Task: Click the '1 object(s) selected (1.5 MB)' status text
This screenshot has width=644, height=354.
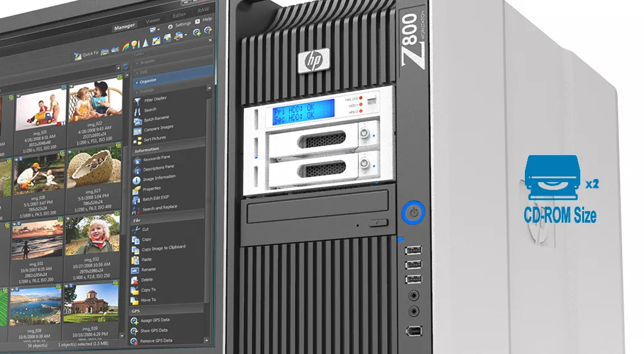Action: click(83, 344)
